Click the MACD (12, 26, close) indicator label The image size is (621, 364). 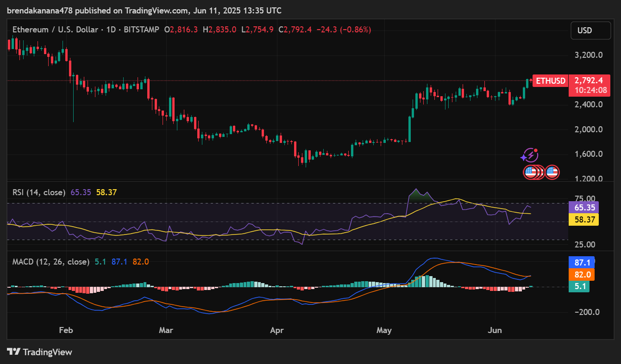(x=51, y=262)
